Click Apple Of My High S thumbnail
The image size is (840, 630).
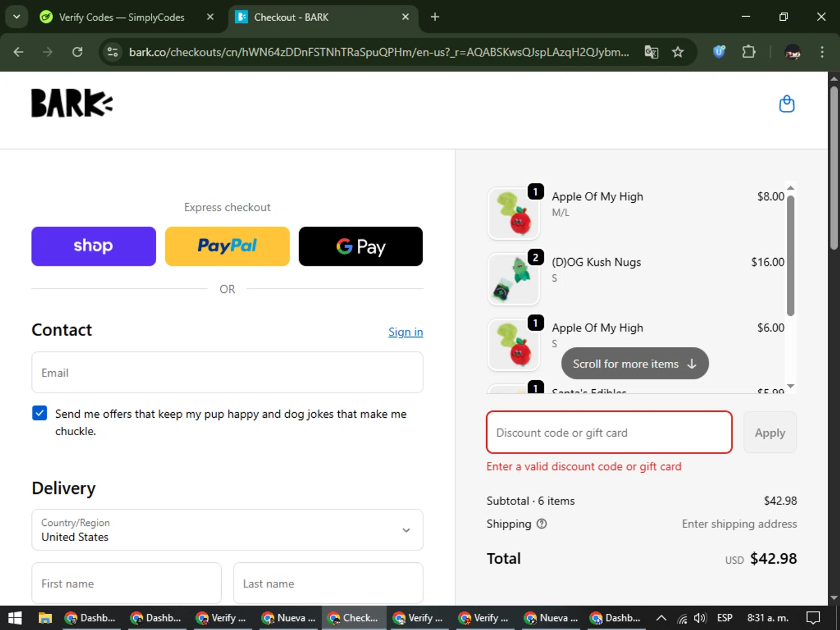coord(514,344)
